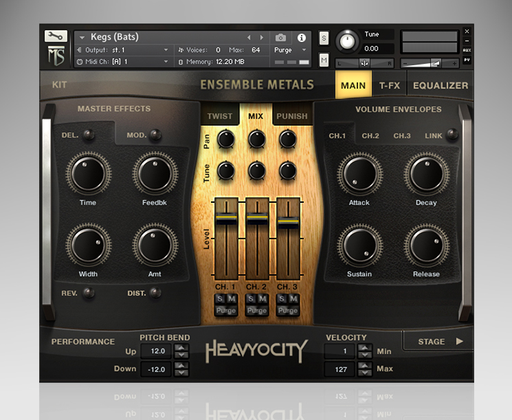Open the Purge dropdown menu
The height and width of the screenshot is (420, 512).
point(304,50)
